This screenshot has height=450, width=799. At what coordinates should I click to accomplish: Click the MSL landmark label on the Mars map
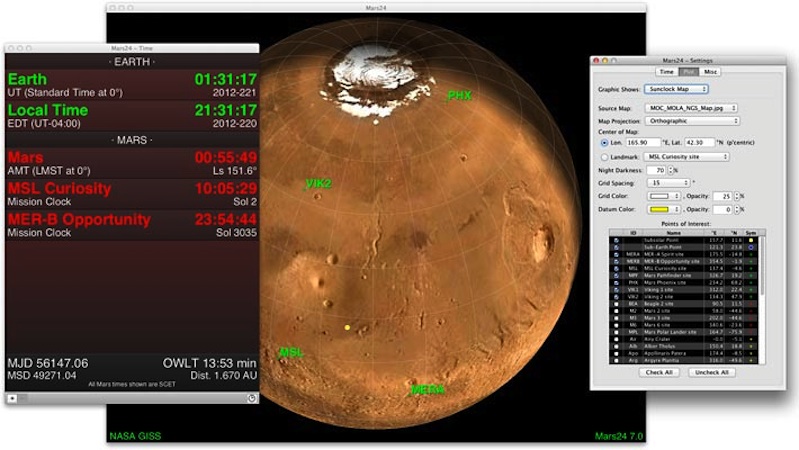(291, 352)
